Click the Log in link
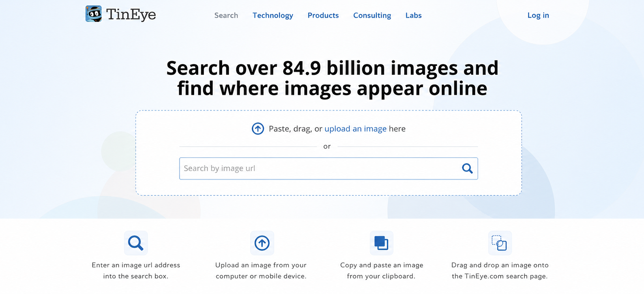This screenshot has height=294, width=644. tap(538, 15)
